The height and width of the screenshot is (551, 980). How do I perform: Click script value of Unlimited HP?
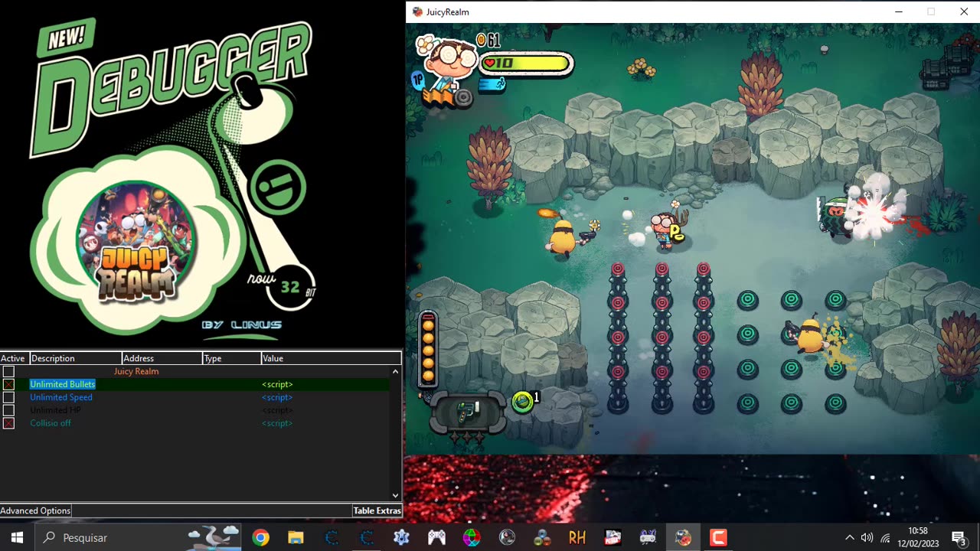tap(277, 410)
